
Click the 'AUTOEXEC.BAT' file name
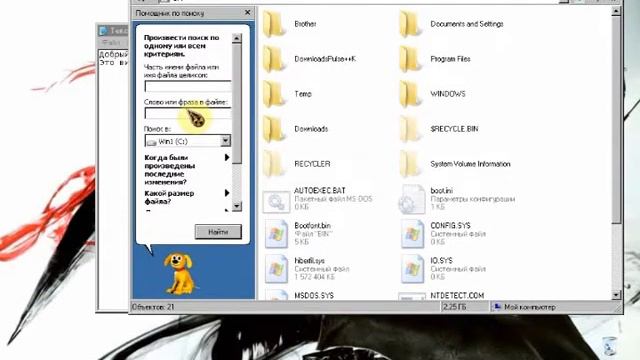320,191
